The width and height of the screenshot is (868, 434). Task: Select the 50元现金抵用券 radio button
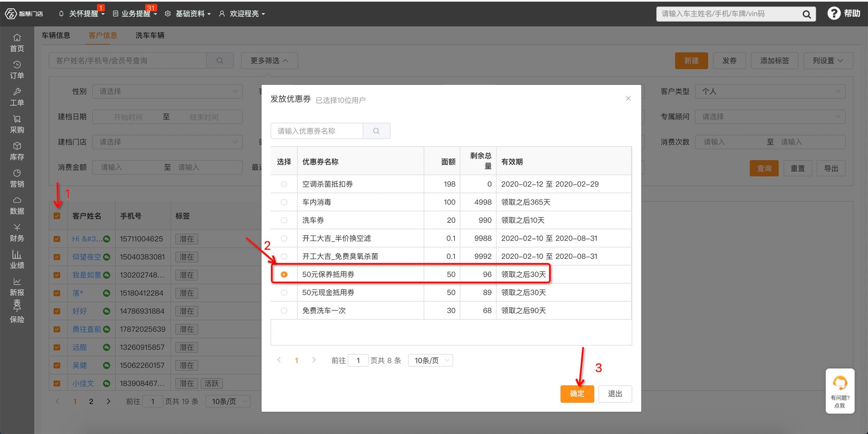[x=284, y=293]
